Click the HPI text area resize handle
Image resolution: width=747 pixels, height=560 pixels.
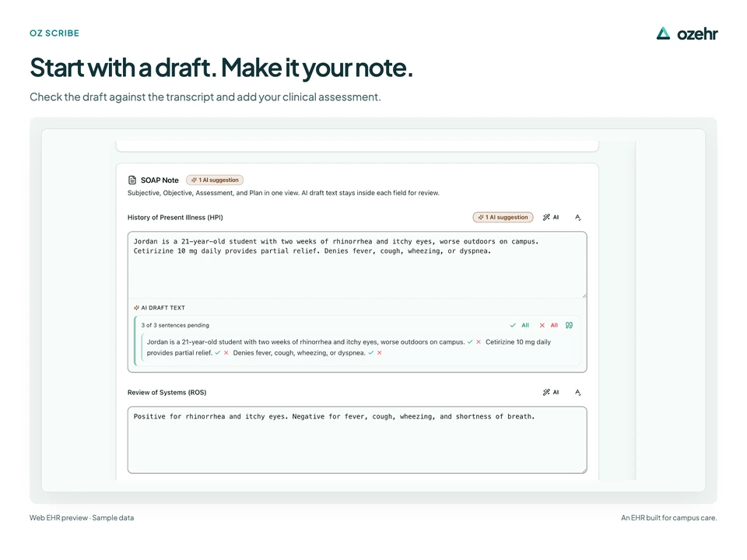[584, 296]
